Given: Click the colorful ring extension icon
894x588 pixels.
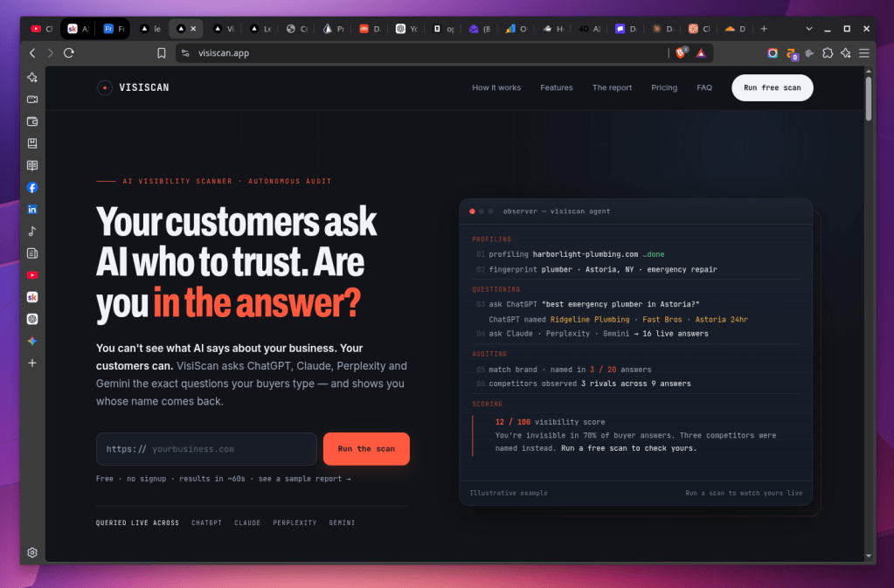Looking at the screenshot, I should pos(773,53).
